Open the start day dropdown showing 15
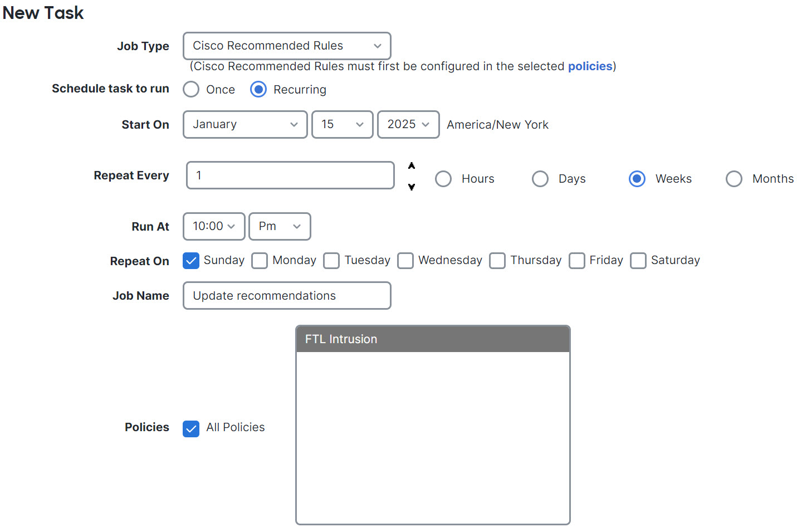Image resolution: width=797 pixels, height=532 pixels. click(342, 124)
